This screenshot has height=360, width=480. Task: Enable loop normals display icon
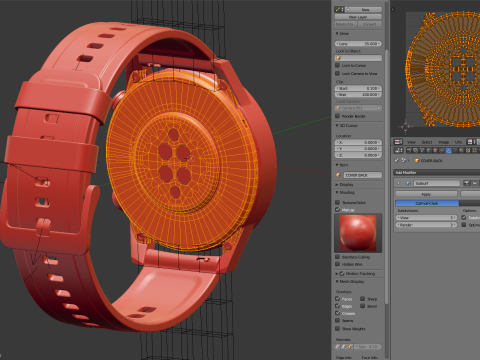coord(344,347)
